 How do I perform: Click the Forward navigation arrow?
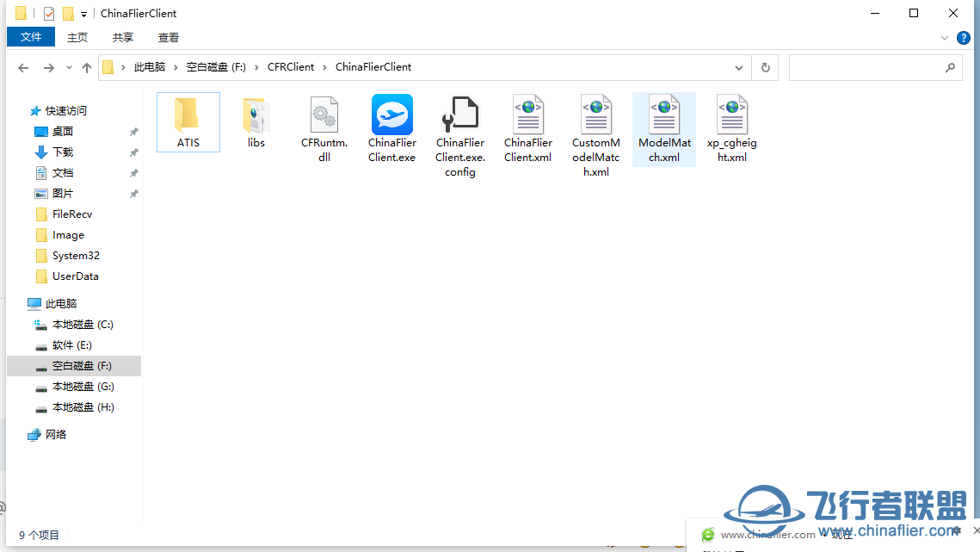click(48, 67)
